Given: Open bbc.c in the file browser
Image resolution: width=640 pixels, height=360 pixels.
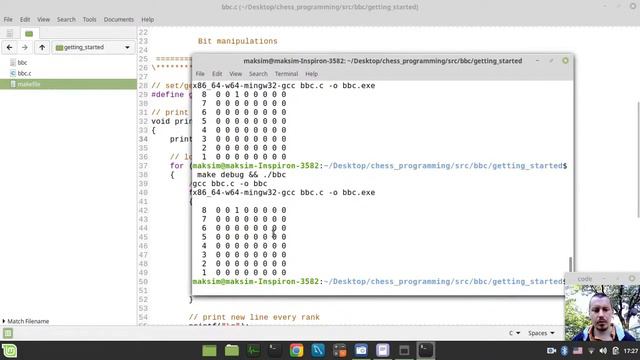Looking at the screenshot, I should [x=24, y=73].
